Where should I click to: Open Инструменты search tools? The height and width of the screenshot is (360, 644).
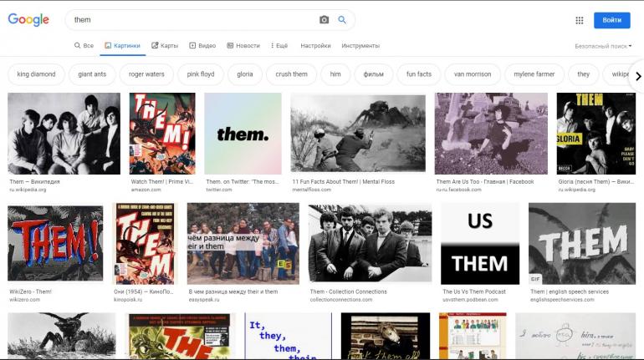point(360,45)
